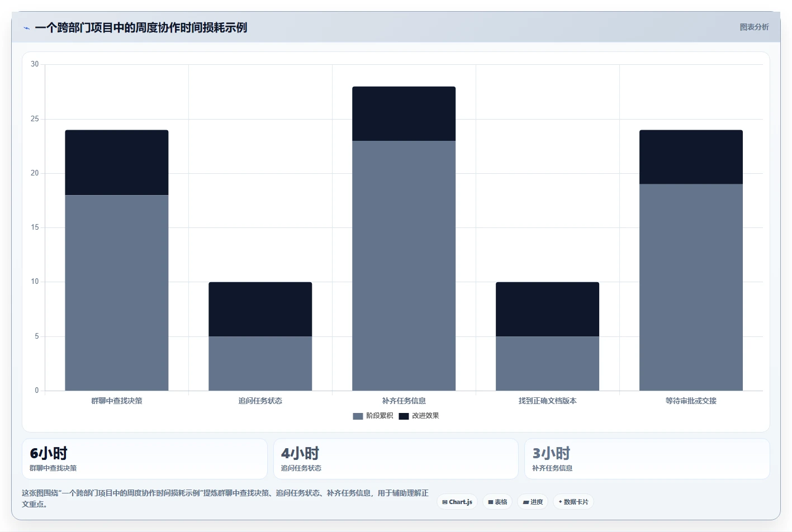
Task: Click the summary paragraph starting 这张图围绕
Action: tap(225, 498)
